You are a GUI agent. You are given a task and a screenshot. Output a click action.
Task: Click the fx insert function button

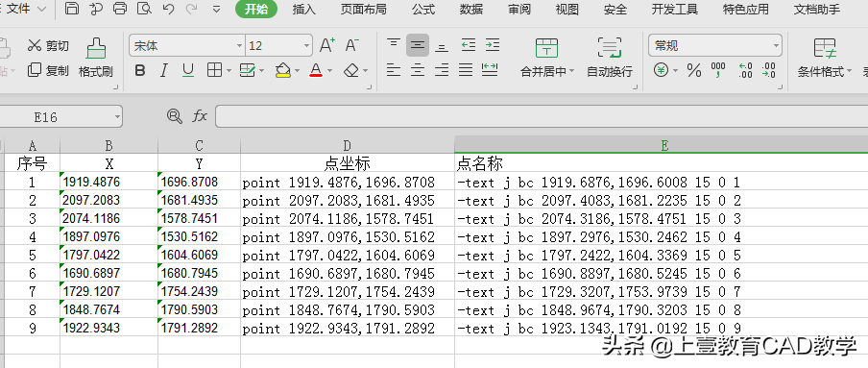click(x=200, y=116)
